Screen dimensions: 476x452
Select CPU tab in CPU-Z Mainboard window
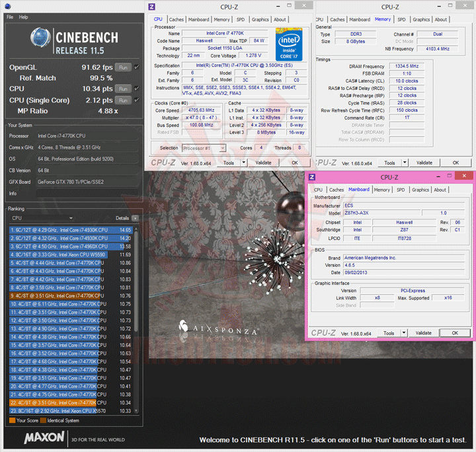click(x=318, y=190)
